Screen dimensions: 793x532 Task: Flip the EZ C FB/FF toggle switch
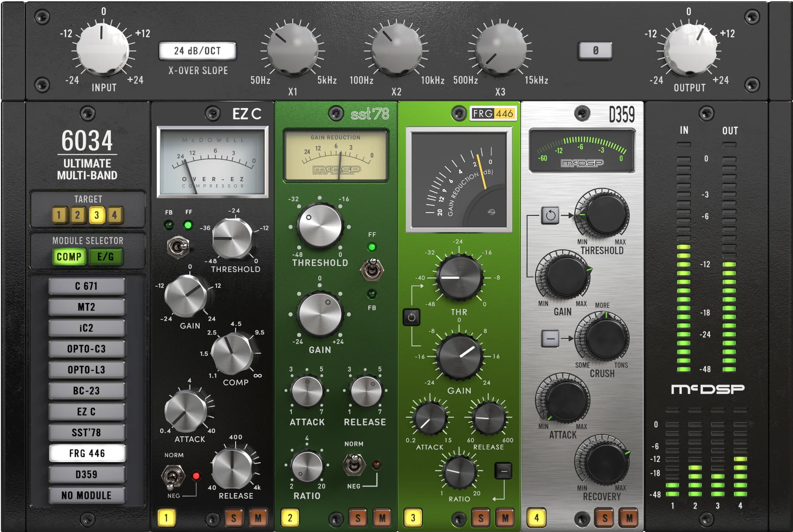coord(178,247)
